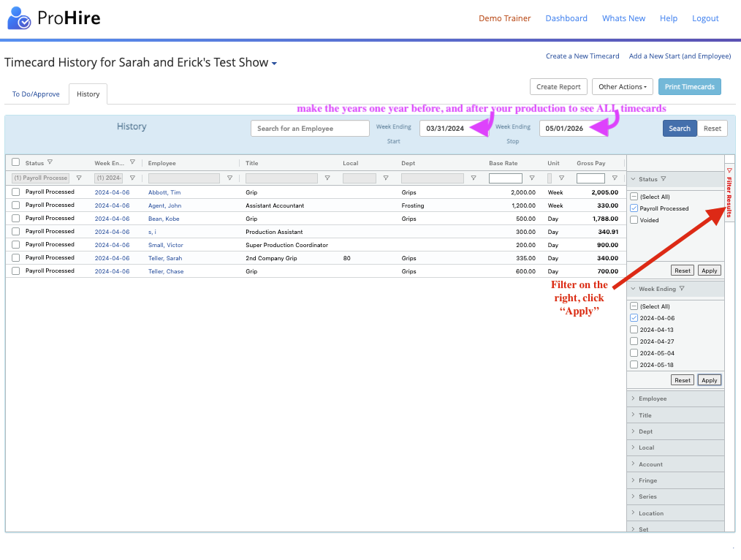Screen dimensions: 741x560
Task: Switch to the To Do/Approve tab
Action: (36, 94)
